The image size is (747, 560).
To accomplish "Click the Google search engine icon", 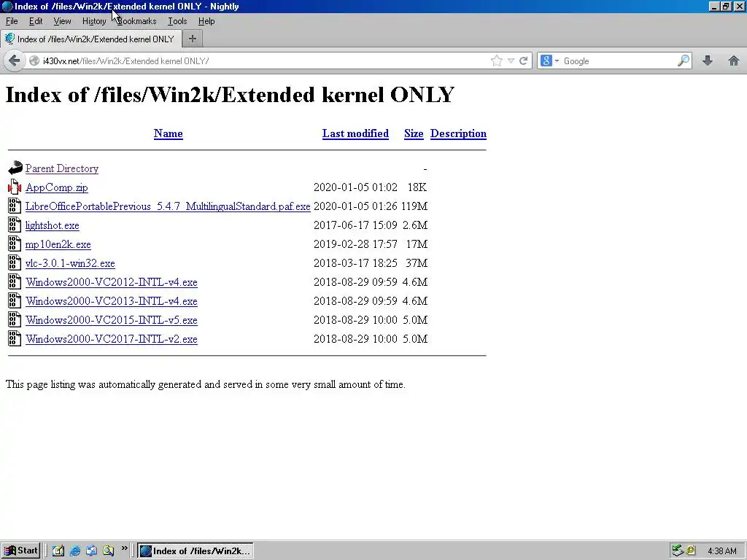I will pos(546,61).
